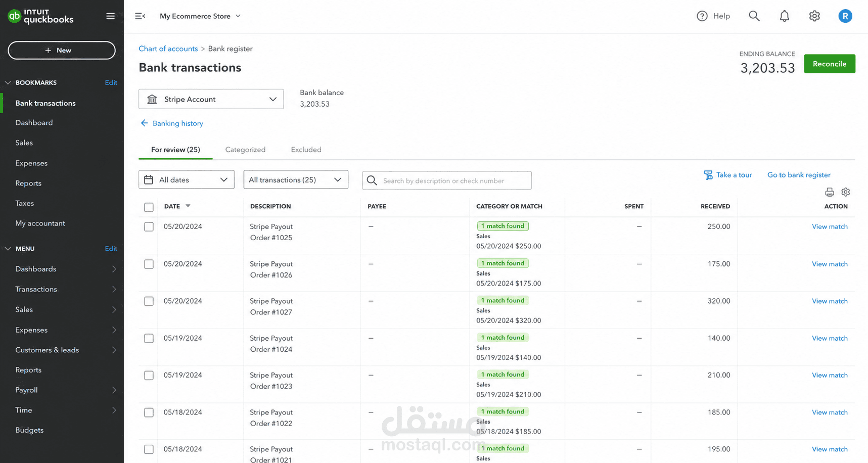Switch to the Excluded tab
The height and width of the screenshot is (463, 868).
(x=306, y=150)
